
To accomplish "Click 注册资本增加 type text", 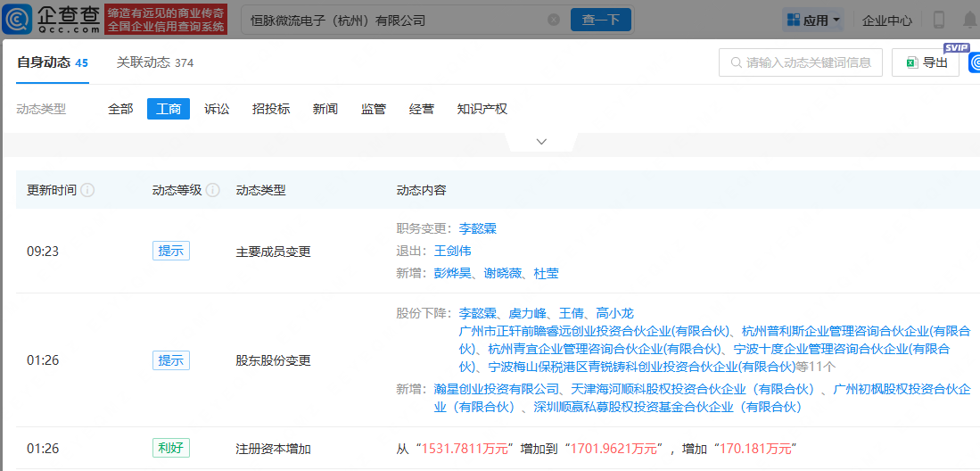I will [273, 449].
